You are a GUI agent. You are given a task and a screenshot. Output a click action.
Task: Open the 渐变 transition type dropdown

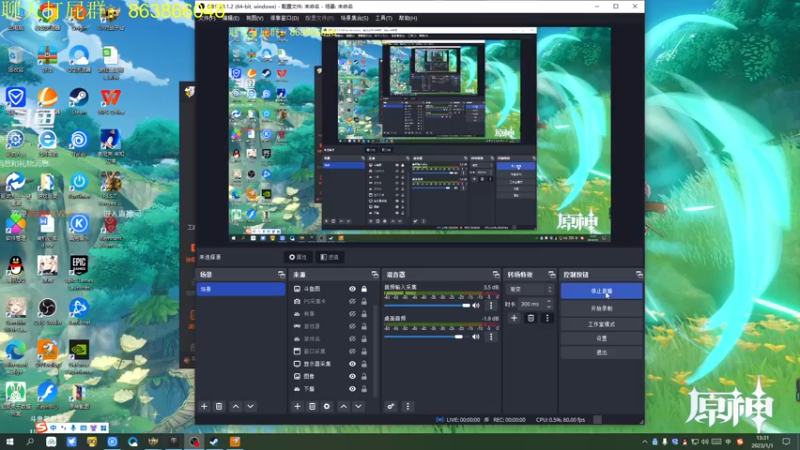tap(530, 289)
